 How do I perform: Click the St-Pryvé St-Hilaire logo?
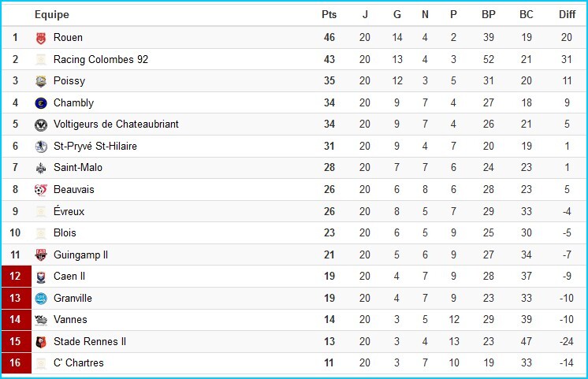click(x=41, y=147)
